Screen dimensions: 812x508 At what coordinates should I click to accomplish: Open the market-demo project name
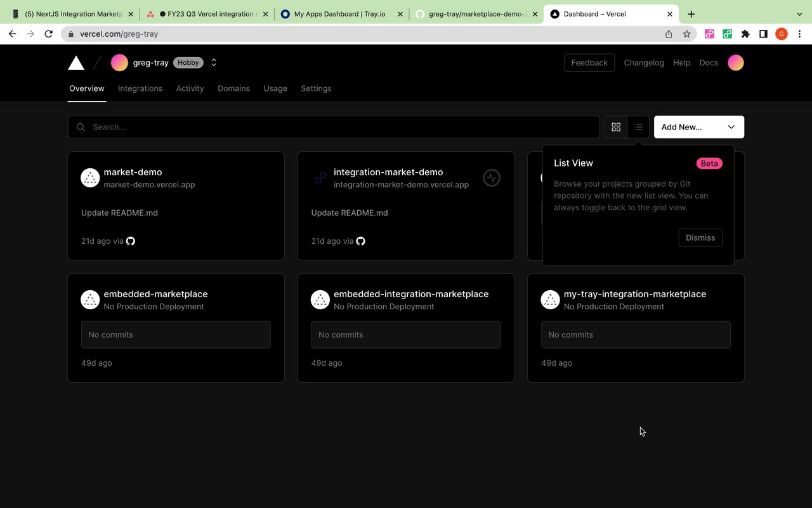[133, 172]
